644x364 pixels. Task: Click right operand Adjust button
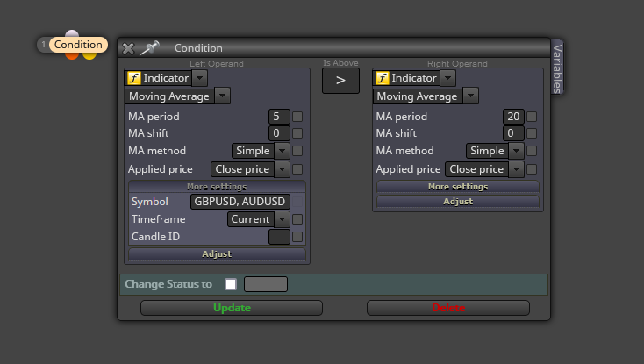[458, 202]
